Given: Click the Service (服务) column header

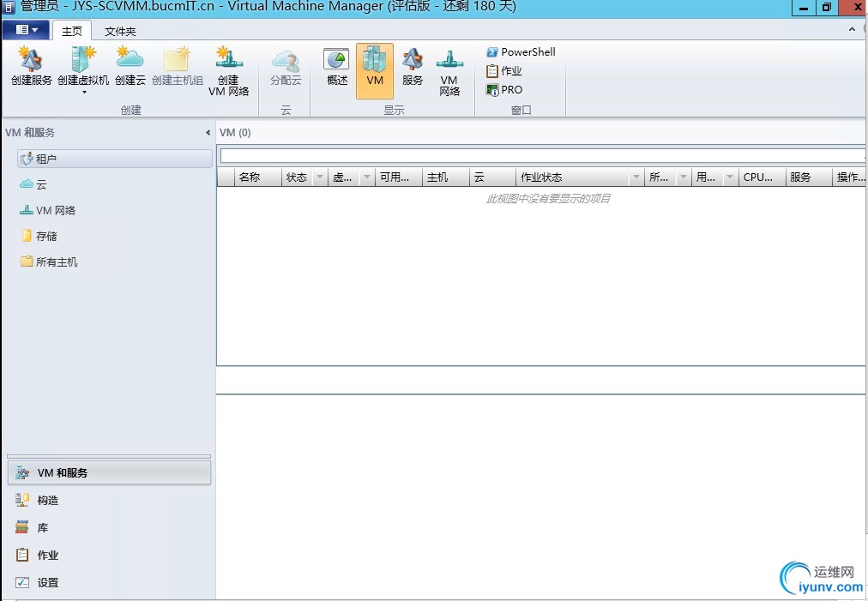Looking at the screenshot, I should pos(809,177).
